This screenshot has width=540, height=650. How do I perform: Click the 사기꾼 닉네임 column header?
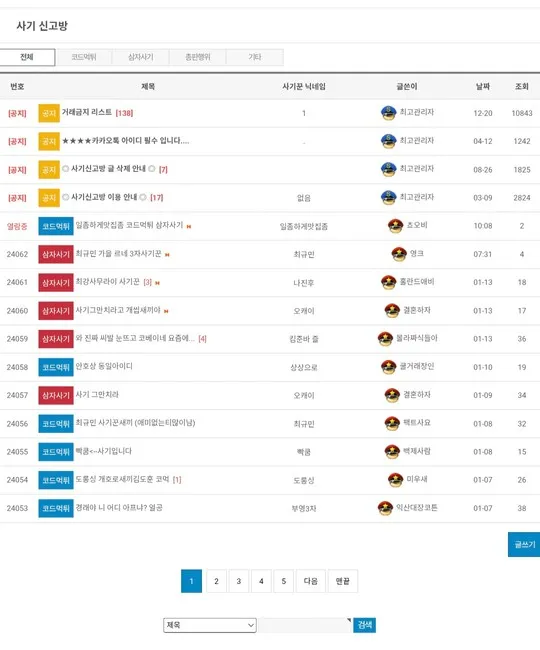304,87
